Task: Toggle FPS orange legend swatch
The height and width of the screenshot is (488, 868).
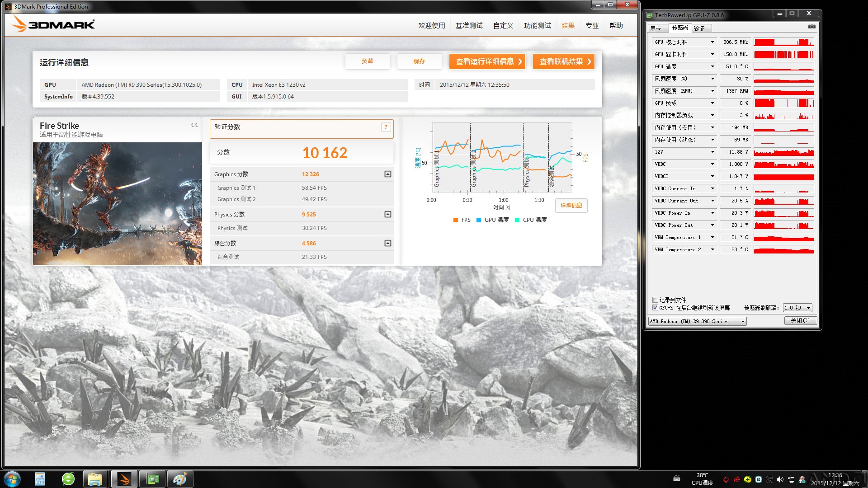Action: pyautogui.click(x=456, y=220)
